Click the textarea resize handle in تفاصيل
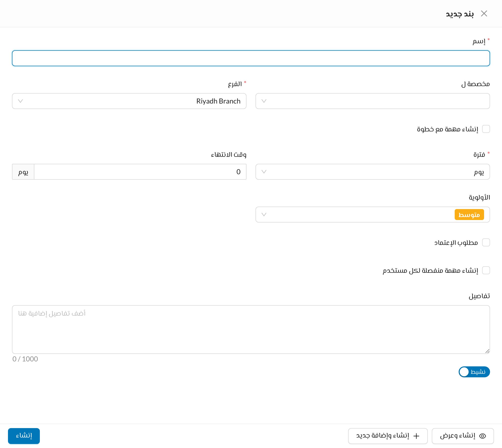The width and height of the screenshot is (502, 448). [487, 351]
